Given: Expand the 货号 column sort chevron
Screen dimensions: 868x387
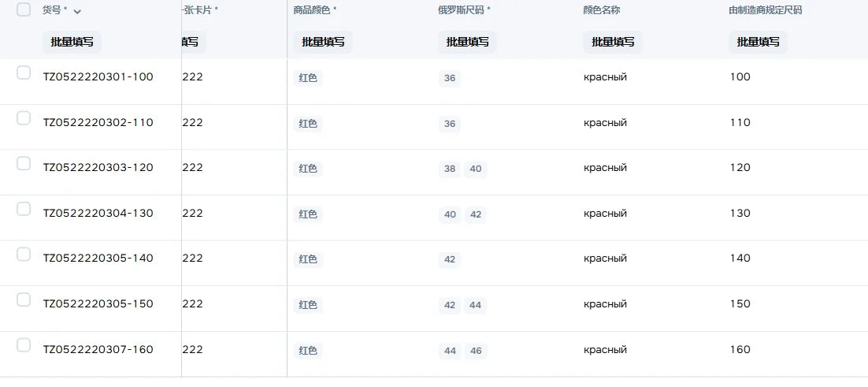Looking at the screenshot, I should [x=77, y=12].
